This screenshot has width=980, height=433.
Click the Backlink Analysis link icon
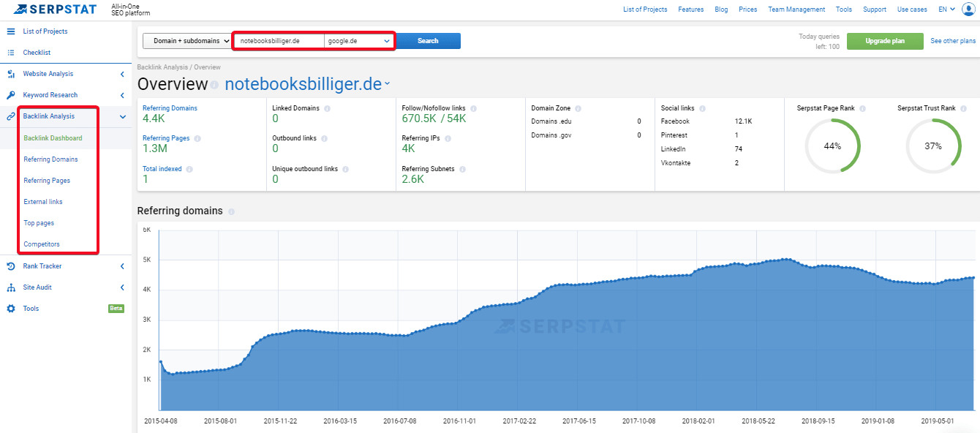tap(11, 116)
